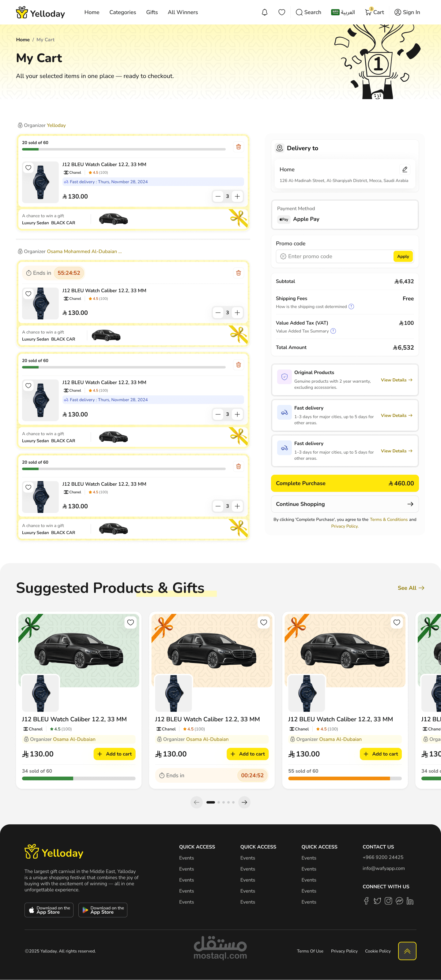441x980 pixels.
Task: Open the Categories menu item
Action: tap(123, 12)
